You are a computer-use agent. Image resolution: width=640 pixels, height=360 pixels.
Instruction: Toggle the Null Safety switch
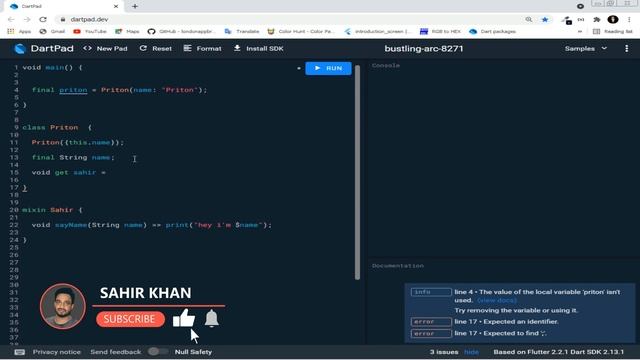(157, 351)
